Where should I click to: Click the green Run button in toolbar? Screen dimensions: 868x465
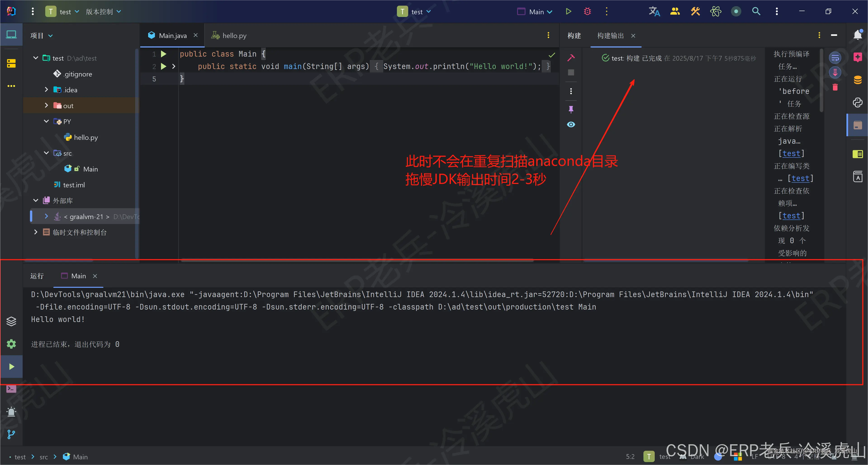point(568,12)
